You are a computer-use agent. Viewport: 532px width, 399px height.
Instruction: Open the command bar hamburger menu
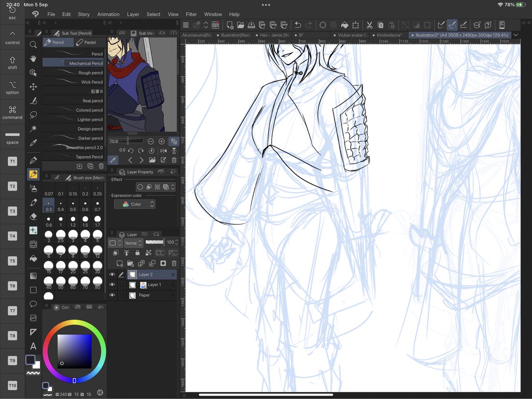click(x=186, y=25)
